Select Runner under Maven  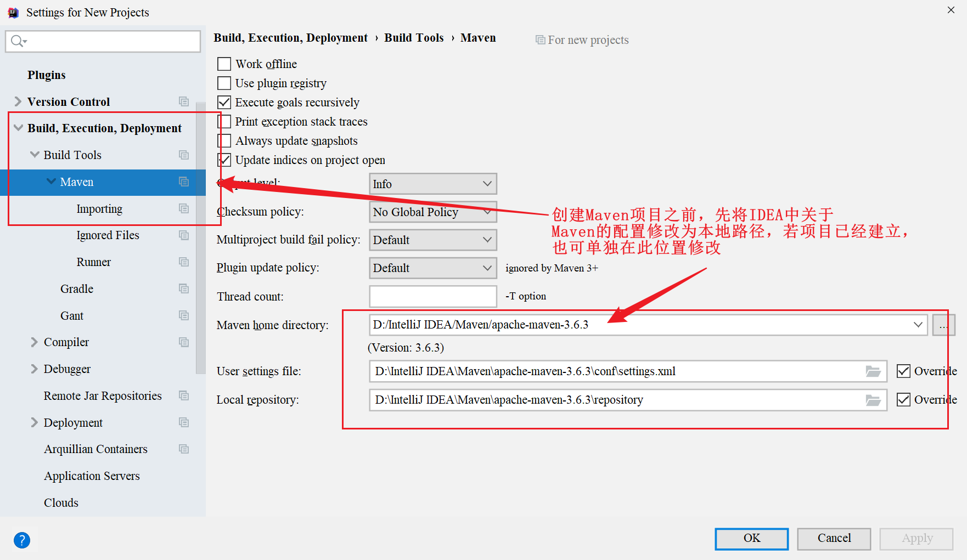coord(93,262)
